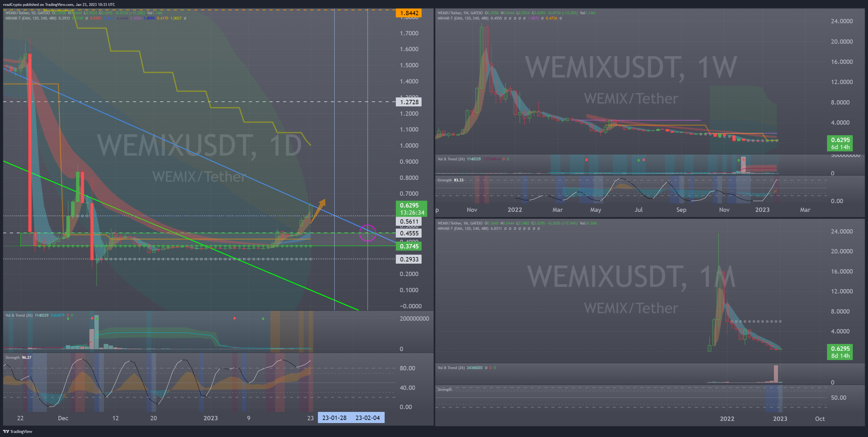This screenshot has width=868, height=437.
Task: Click the 16.0000 value on 1M price axis
Action: (842, 271)
